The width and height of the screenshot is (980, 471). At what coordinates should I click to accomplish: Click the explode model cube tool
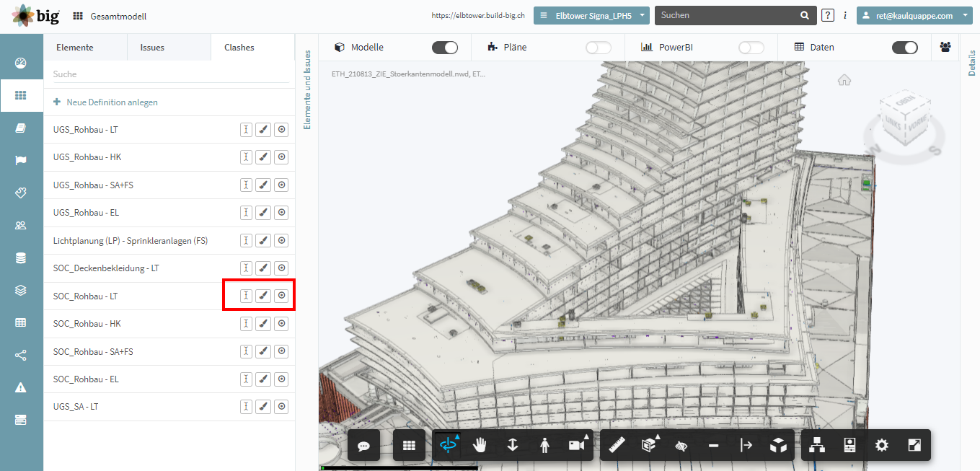pos(778,445)
